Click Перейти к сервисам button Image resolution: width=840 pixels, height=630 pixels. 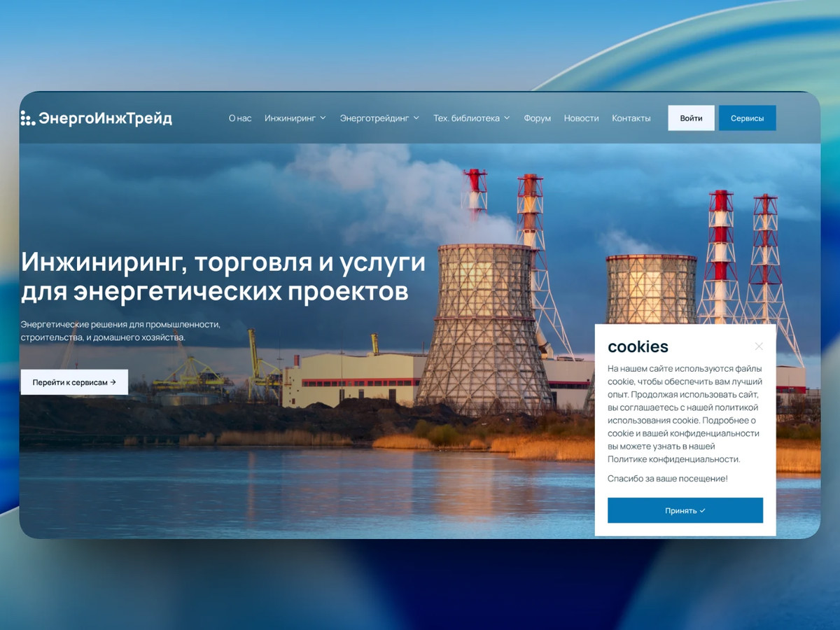[x=74, y=382]
